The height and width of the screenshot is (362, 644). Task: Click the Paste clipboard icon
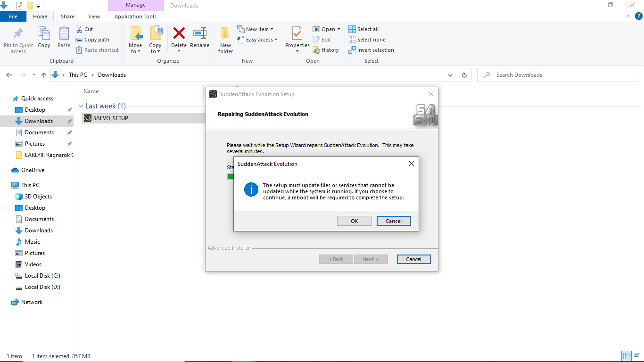pyautogui.click(x=64, y=33)
